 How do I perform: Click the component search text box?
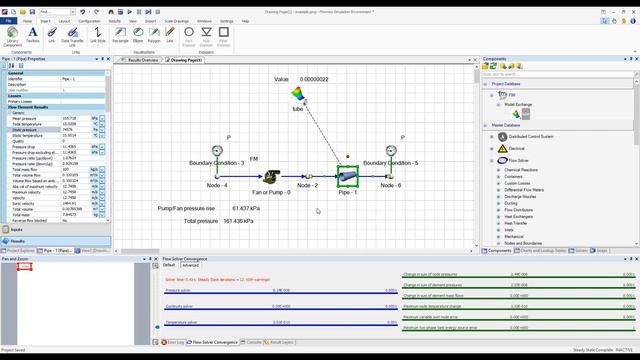tap(558, 74)
